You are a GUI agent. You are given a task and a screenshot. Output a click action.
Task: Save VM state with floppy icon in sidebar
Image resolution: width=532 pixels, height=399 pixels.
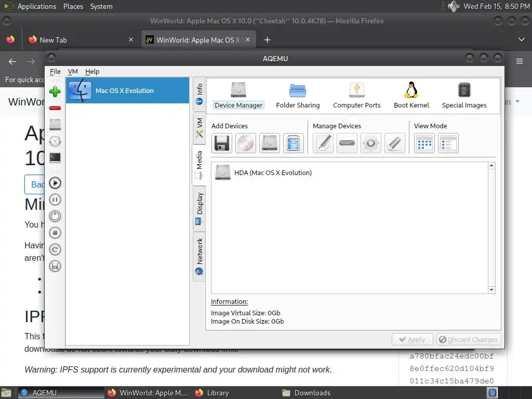pos(55,266)
